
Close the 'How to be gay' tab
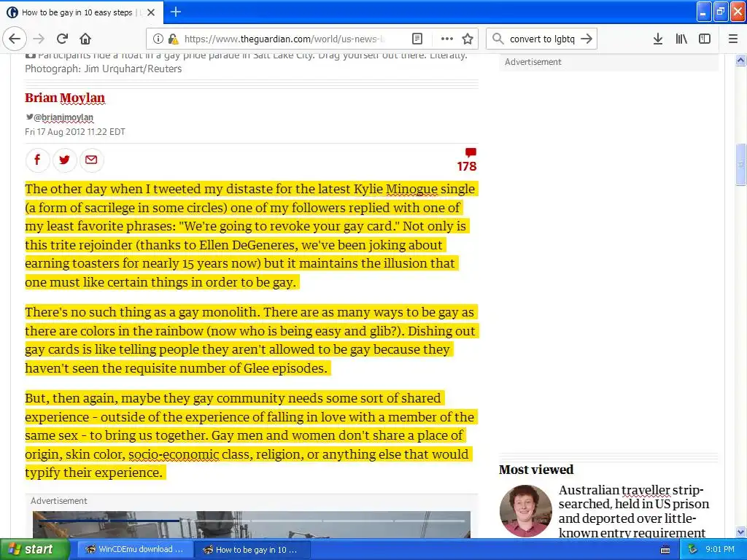pyautogui.click(x=151, y=12)
